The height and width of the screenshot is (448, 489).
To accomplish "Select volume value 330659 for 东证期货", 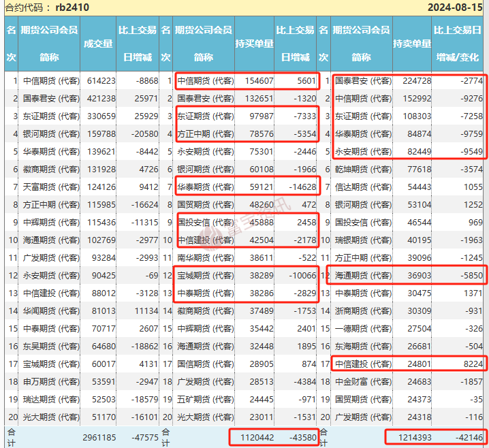I will (x=101, y=116).
